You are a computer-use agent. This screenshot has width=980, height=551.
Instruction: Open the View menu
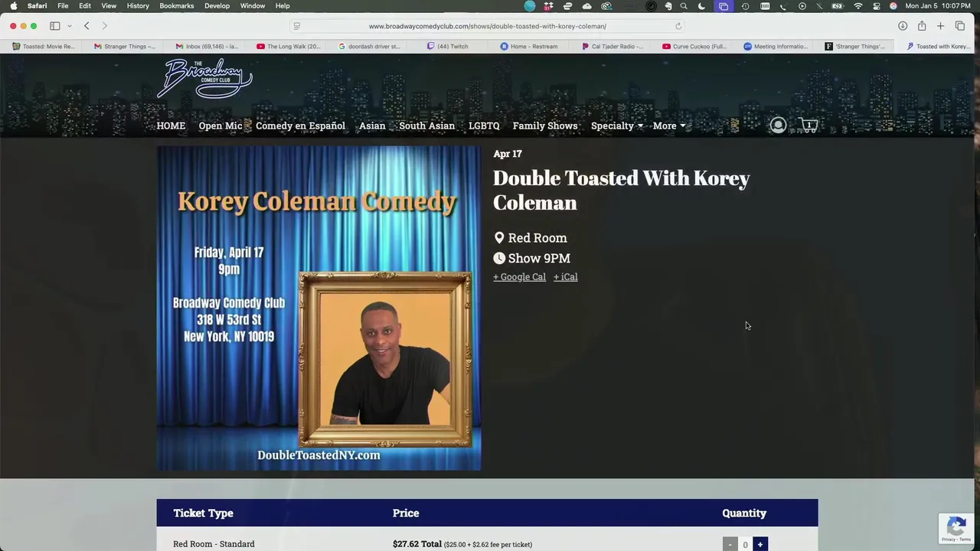[109, 6]
